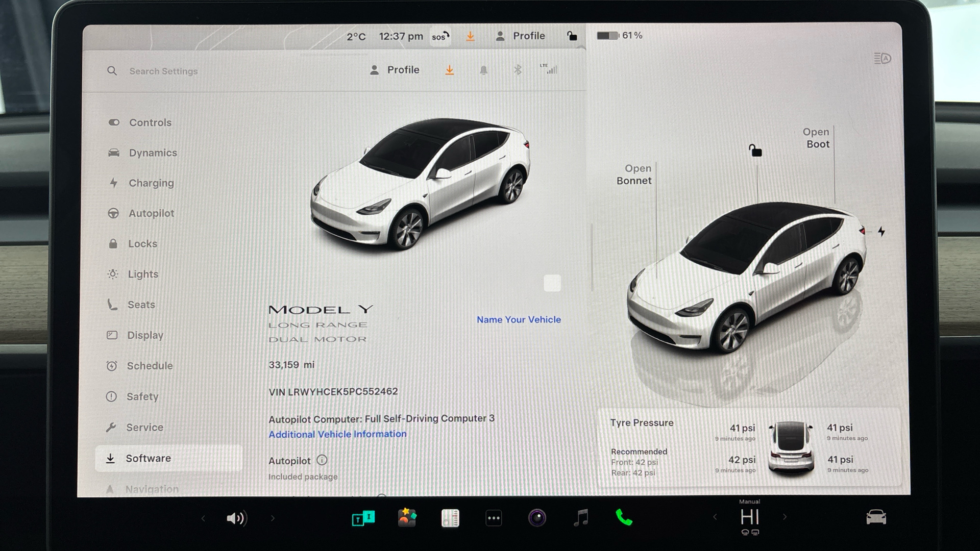Click the Search Settings field

pyautogui.click(x=163, y=71)
